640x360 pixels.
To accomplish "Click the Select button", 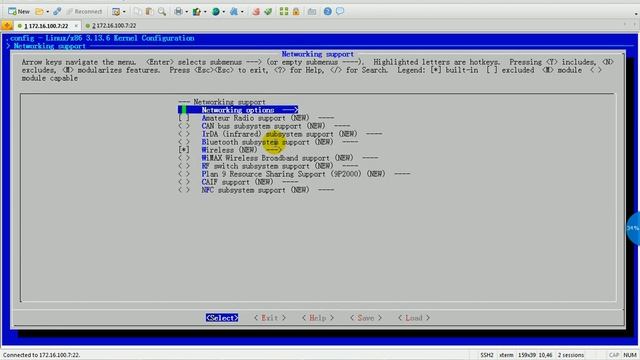I will (222, 318).
